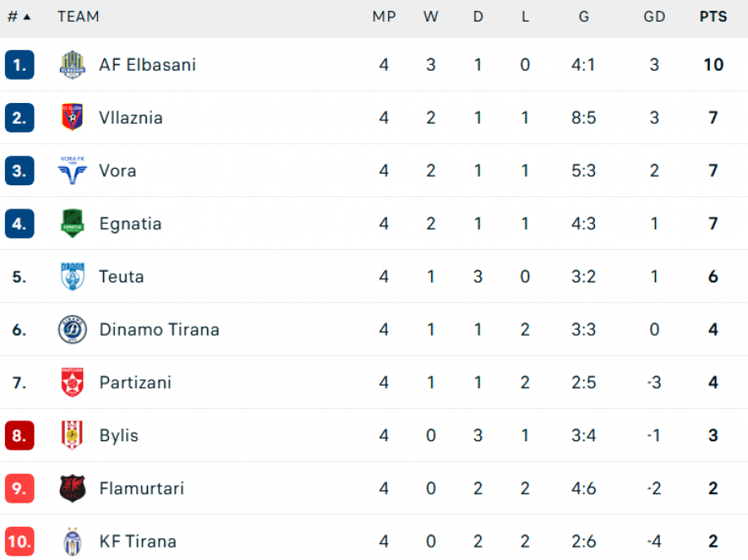Image resolution: width=748 pixels, height=560 pixels.
Task: Click the Dinamo Tirana round badge
Action: [72, 329]
